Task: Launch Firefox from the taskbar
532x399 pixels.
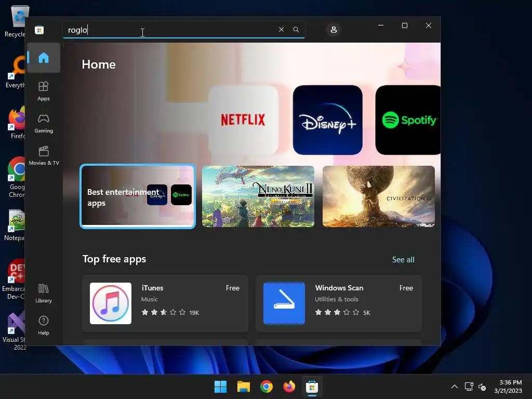Action: (x=289, y=387)
